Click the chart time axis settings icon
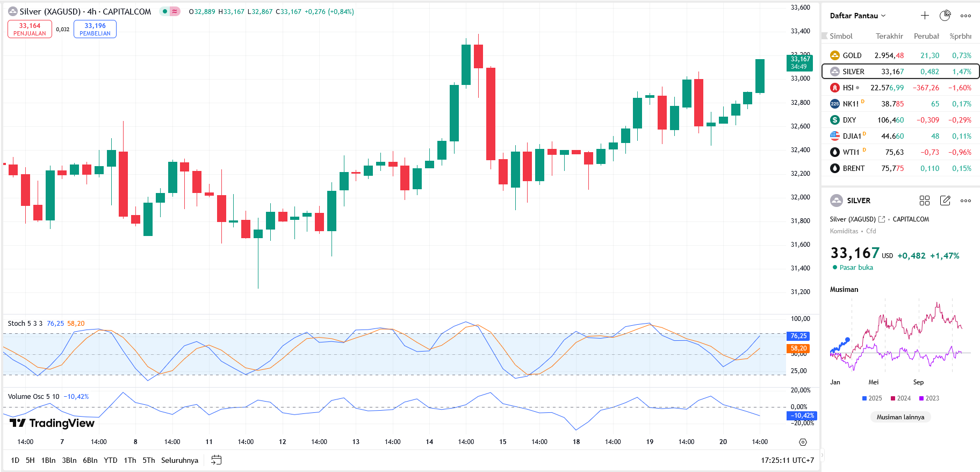The image size is (980, 472). pyautogui.click(x=803, y=442)
